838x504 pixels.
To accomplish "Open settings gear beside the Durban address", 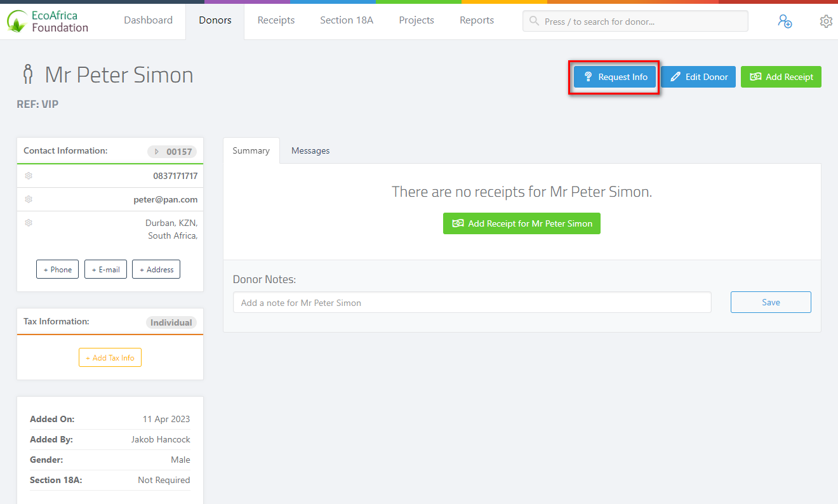I will click(29, 223).
